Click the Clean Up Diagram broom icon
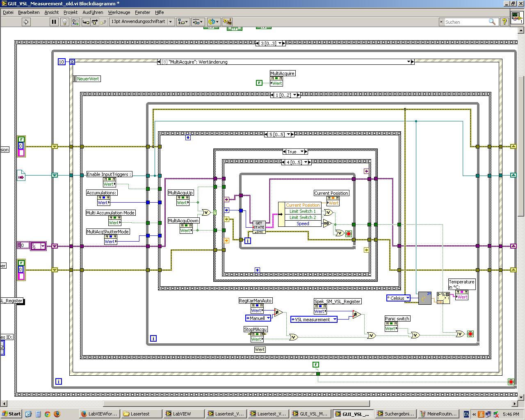The height and width of the screenshot is (420, 525). pyautogui.click(x=227, y=22)
